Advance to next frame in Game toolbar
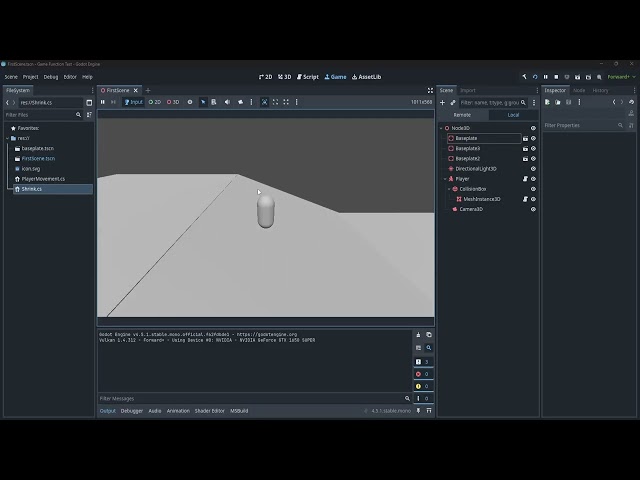 113,102
